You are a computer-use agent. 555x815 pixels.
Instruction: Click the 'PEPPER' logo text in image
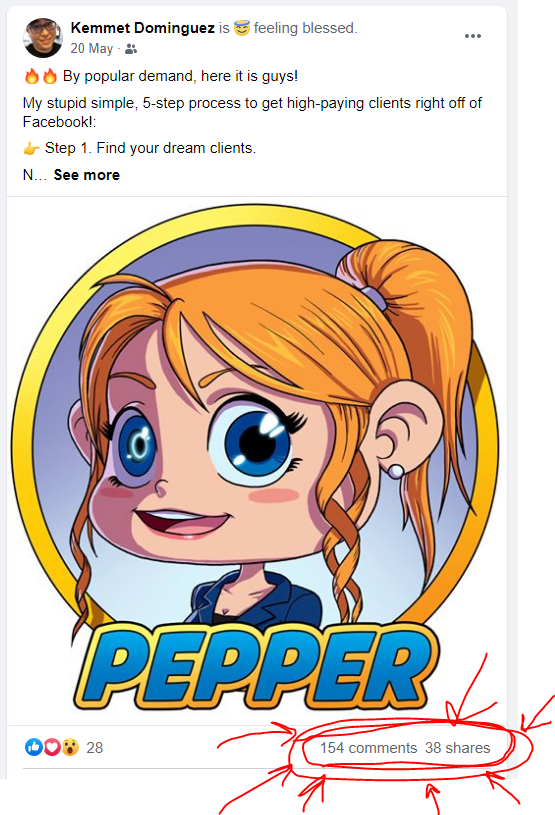pyautogui.click(x=256, y=667)
